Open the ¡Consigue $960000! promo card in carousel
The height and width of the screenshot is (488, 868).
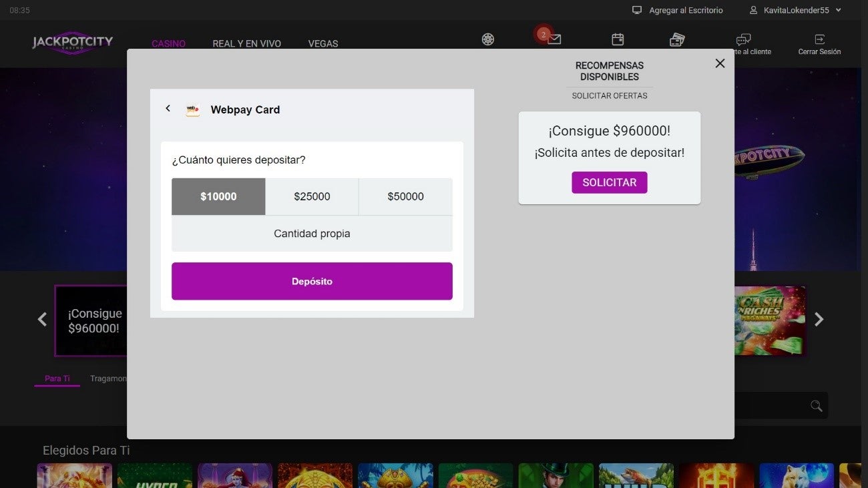tap(91, 321)
